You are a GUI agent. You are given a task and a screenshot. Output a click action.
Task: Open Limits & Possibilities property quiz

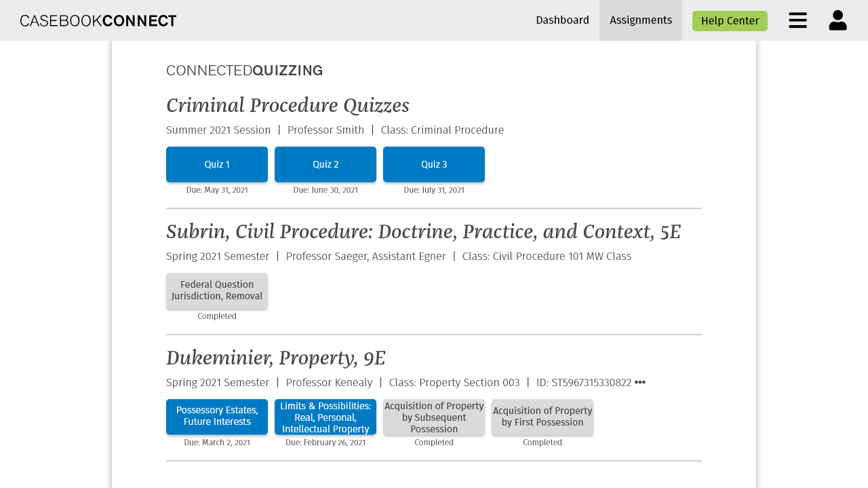pos(325,417)
